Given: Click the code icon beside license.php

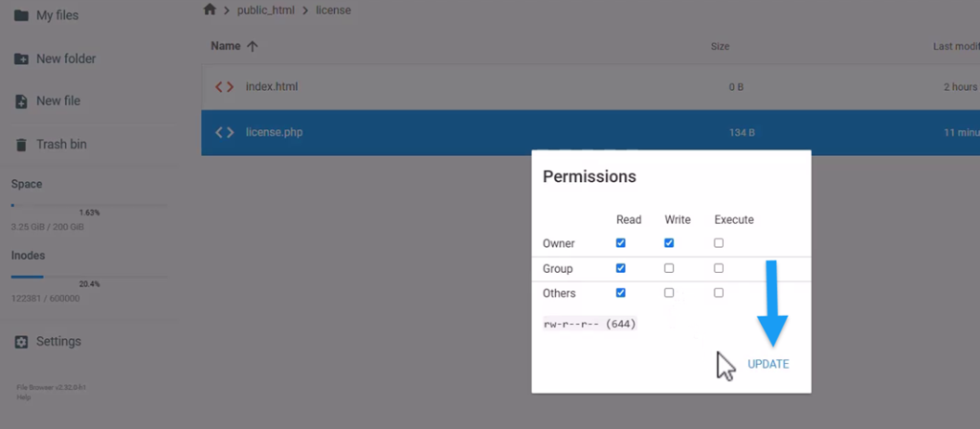Looking at the screenshot, I should click(x=224, y=132).
